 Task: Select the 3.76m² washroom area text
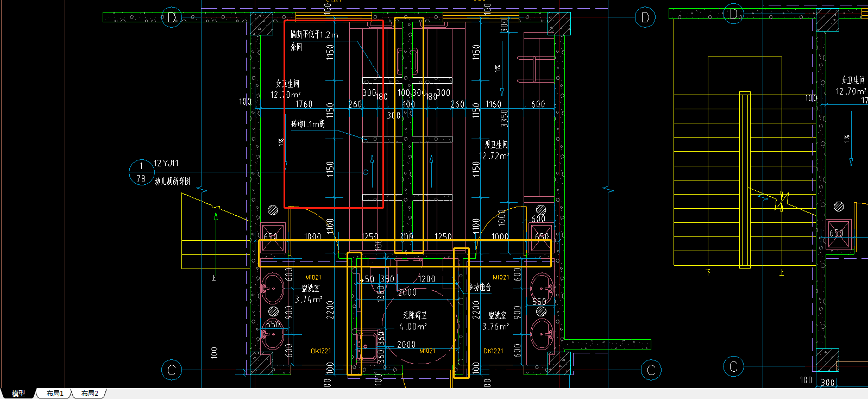point(495,327)
